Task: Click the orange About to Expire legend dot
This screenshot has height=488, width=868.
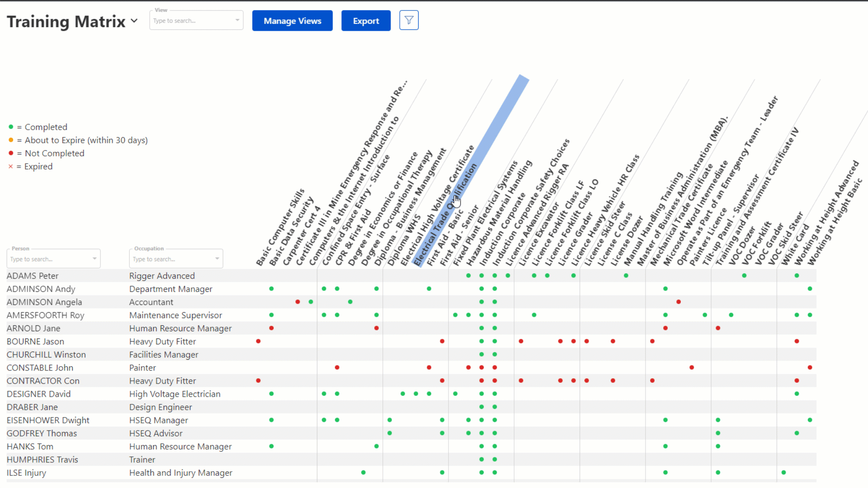Action: (10, 140)
